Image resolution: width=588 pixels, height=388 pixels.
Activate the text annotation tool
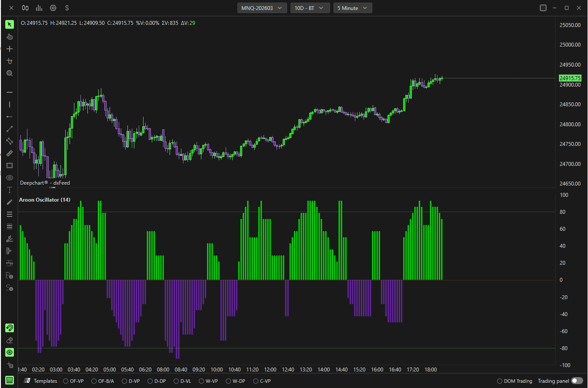pyautogui.click(x=10, y=190)
